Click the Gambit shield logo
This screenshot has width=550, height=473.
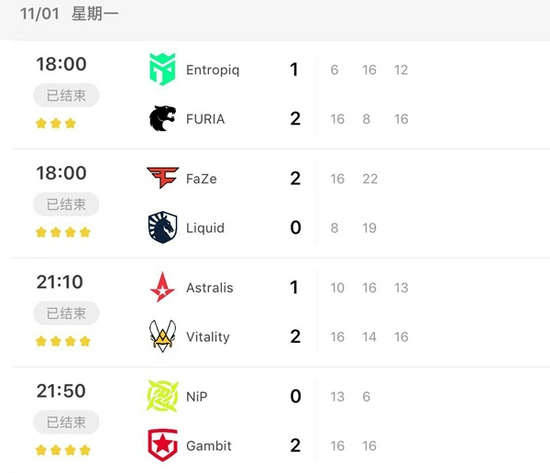click(162, 445)
